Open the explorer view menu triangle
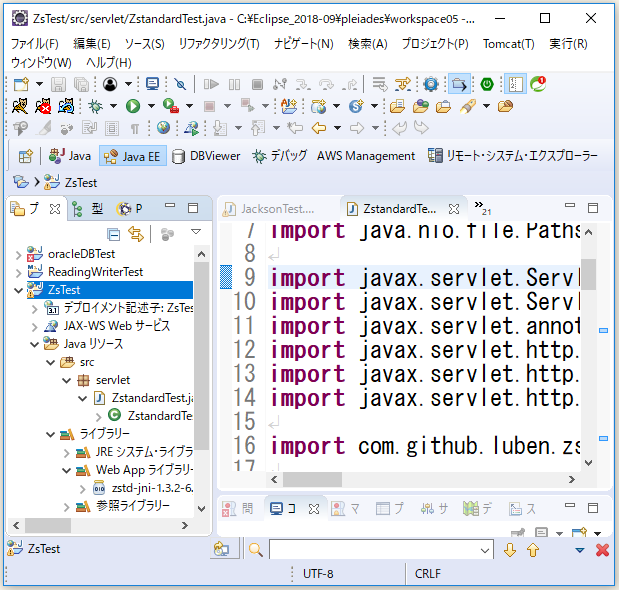Screen dimensions: 619x590 pos(196,232)
